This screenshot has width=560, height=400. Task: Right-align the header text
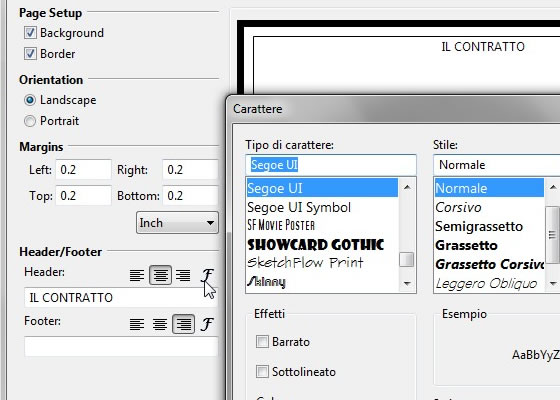coord(183,275)
